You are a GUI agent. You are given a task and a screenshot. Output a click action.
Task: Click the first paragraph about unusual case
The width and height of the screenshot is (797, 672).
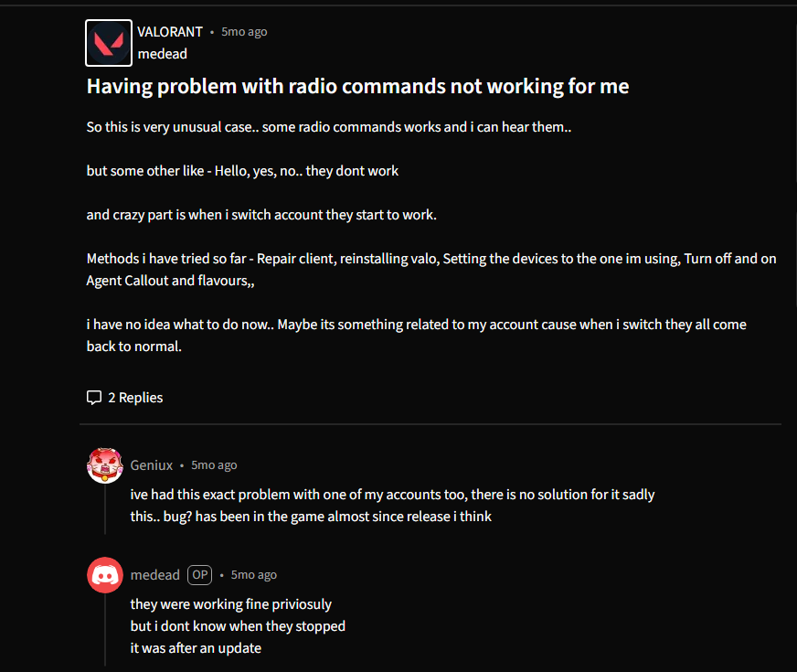click(329, 127)
